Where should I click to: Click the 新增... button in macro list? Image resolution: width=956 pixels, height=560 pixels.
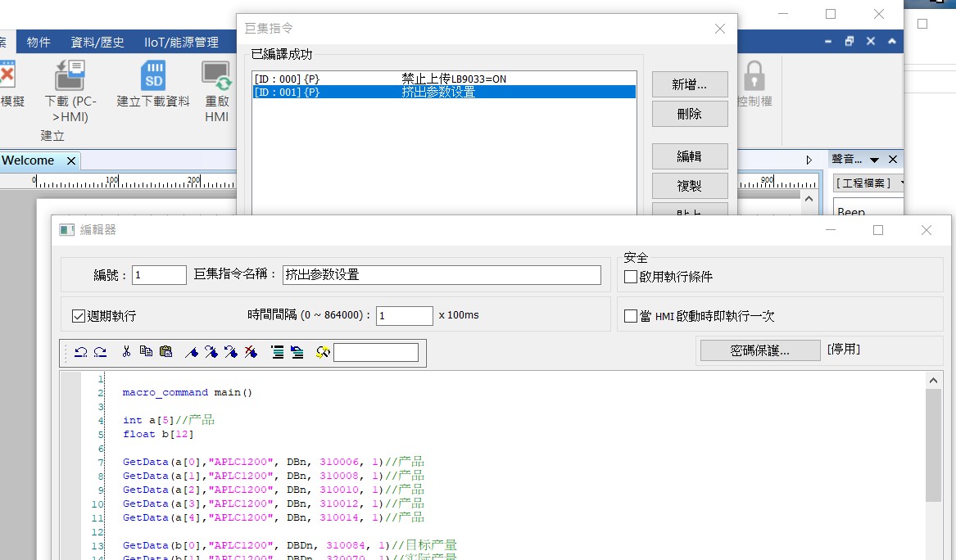point(690,84)
